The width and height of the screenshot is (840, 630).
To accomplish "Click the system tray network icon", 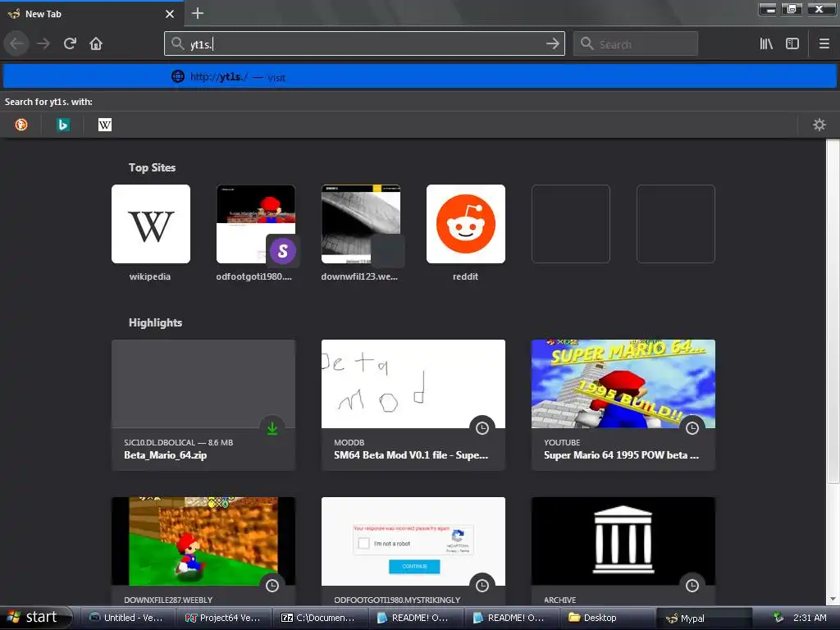I will coord(778,618).
